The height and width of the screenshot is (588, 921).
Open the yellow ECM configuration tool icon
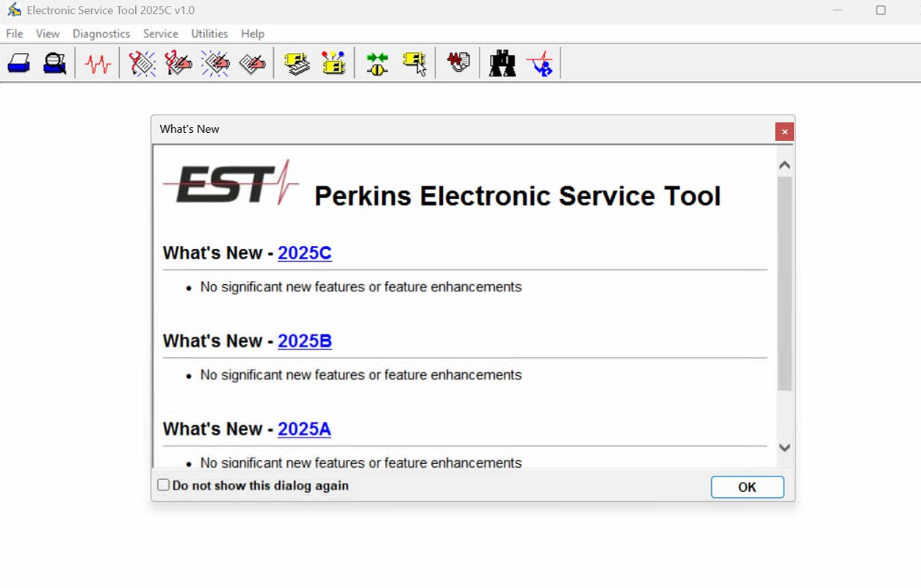coord(297,64)
